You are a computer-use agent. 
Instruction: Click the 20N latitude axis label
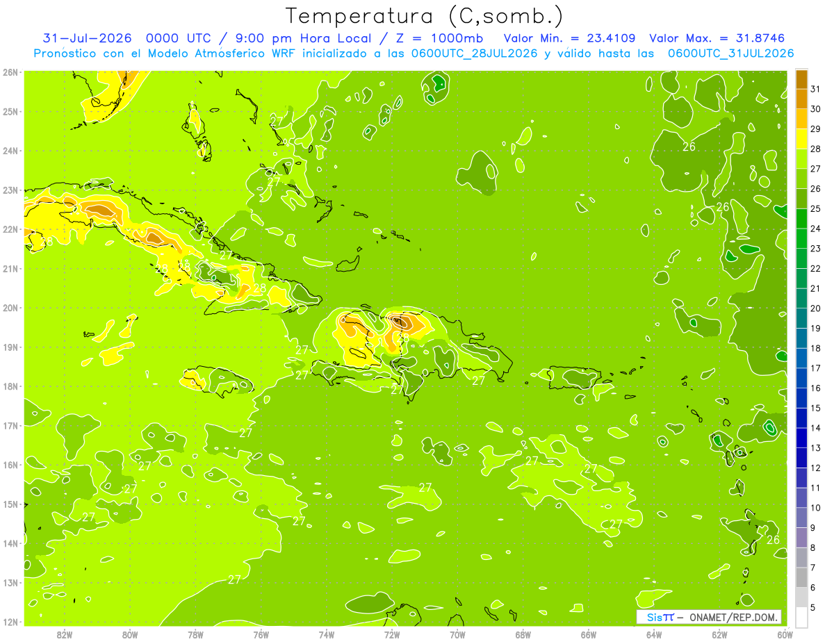tap(10, 308)
